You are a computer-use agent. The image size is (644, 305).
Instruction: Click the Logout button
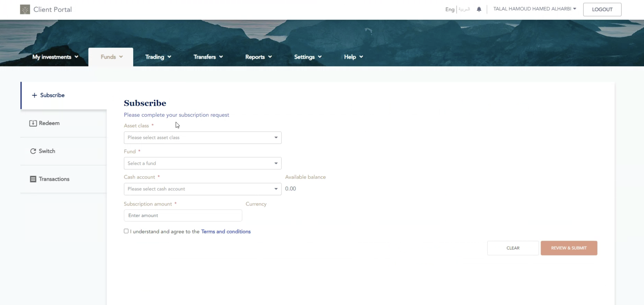tap(602, 10)
